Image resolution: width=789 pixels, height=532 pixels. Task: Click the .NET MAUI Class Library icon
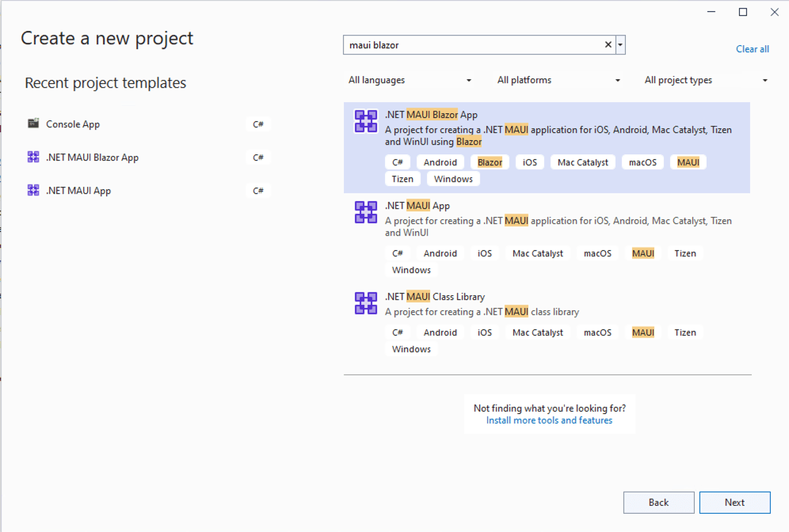click(x=366, y=303)
